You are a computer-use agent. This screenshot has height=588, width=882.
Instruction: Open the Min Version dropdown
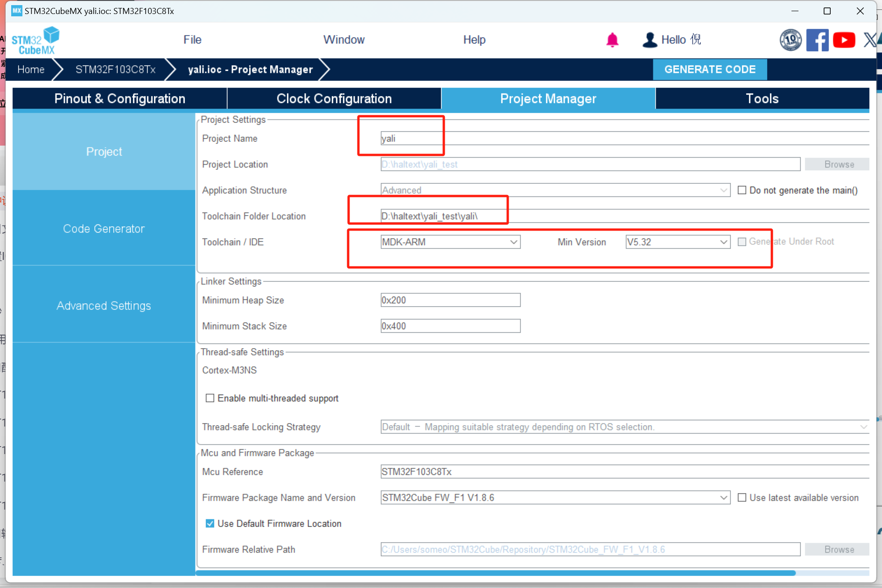coord(678,242)
